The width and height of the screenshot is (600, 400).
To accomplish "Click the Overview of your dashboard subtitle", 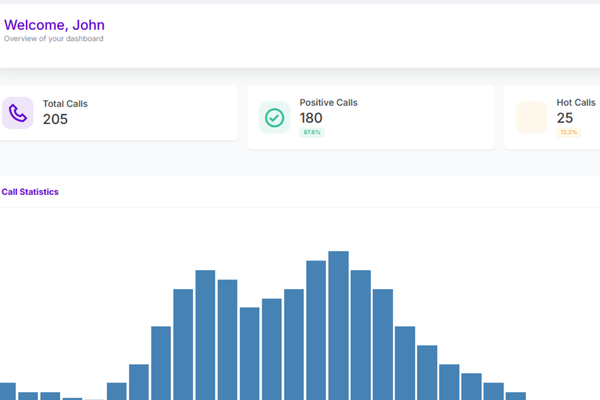I will (x=54, y=39).
